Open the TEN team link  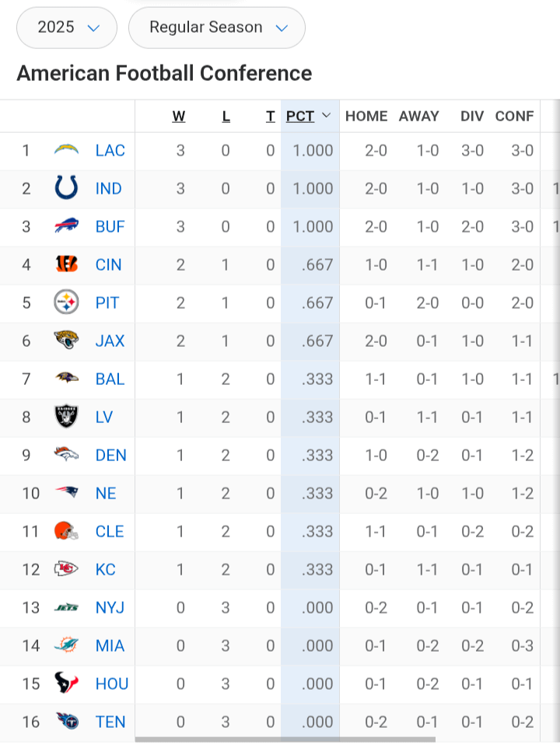pyautogui.click(x=110, y=722)
